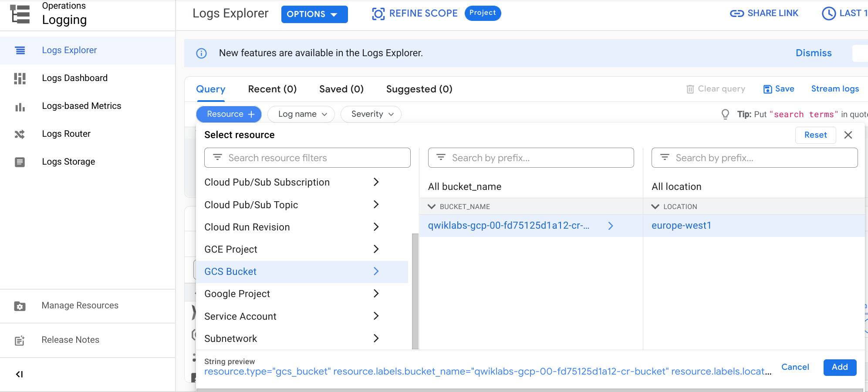Switch to the Saved (0) tab
The width and height of the screenshot is (868, 392).
coord(341,89)
